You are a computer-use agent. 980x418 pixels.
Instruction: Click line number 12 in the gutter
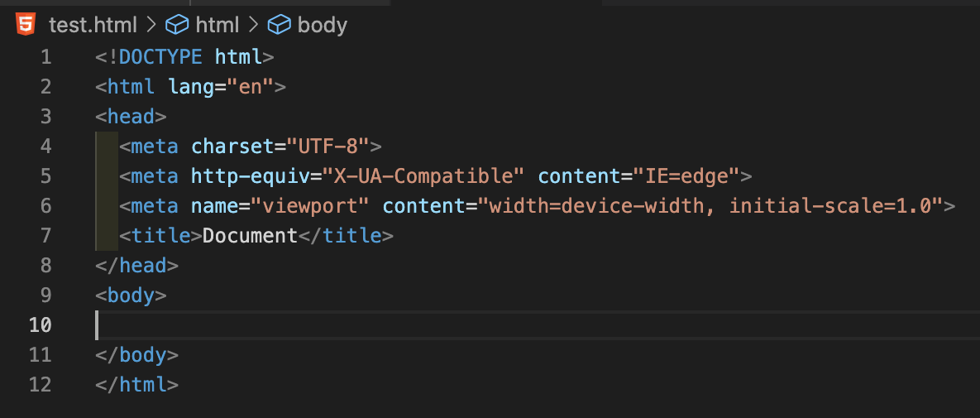40,385
